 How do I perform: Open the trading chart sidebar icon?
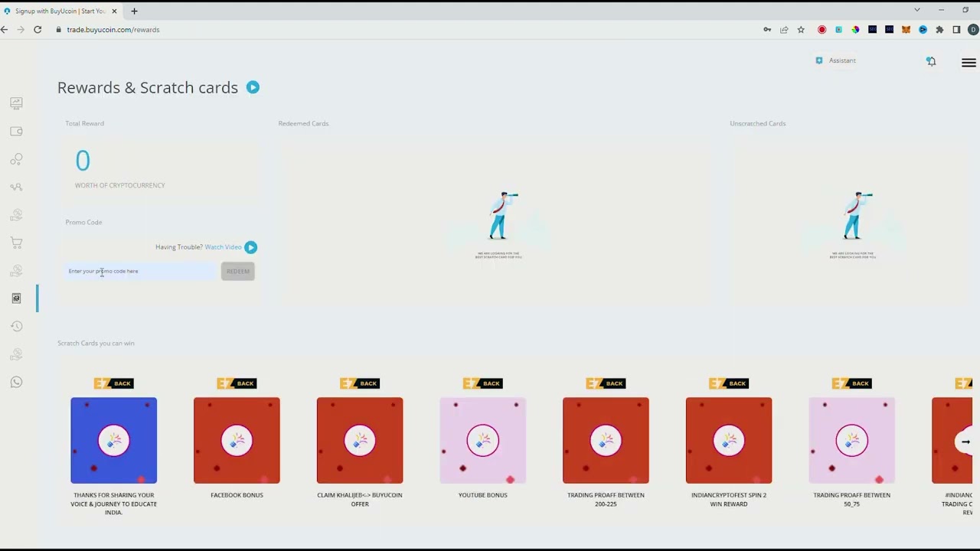[16, 103]
